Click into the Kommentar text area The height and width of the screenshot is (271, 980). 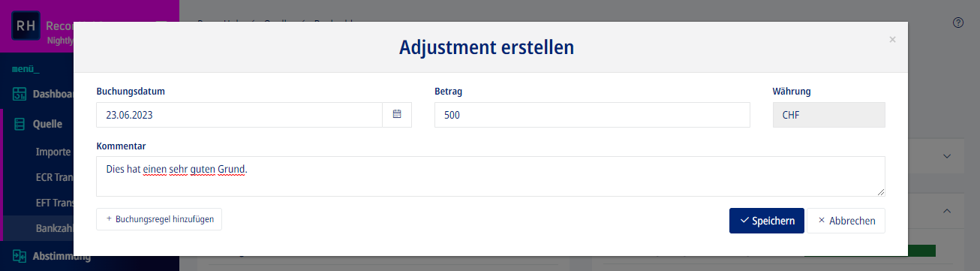click(x=491, y=176)
